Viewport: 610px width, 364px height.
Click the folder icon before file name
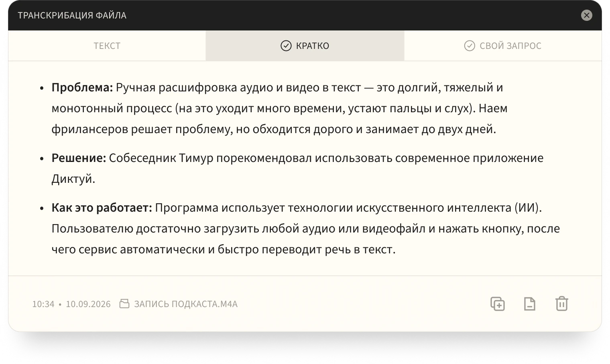coord(124,303)
